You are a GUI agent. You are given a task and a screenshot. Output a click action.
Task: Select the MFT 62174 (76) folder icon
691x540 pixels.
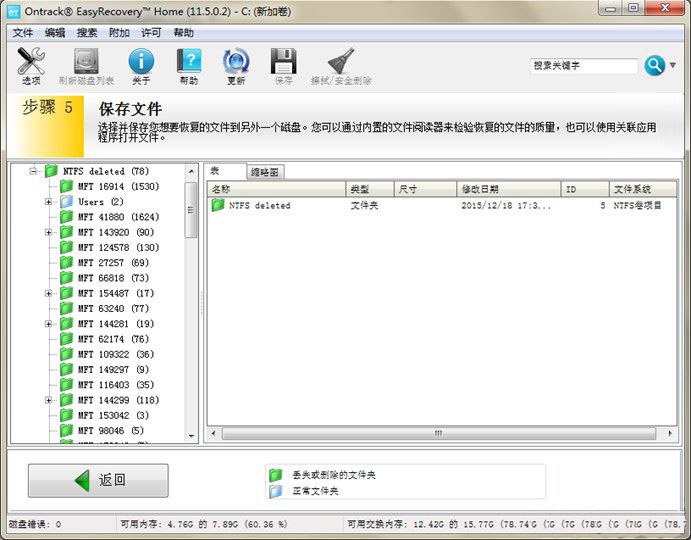pyautogui.click(x=67, y=339)
